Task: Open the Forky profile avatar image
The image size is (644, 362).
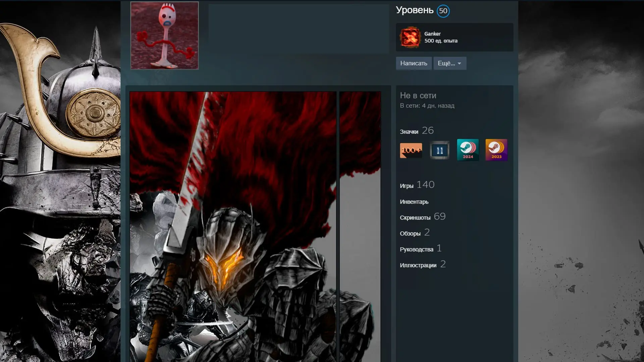Action: (x=164, y=36)
